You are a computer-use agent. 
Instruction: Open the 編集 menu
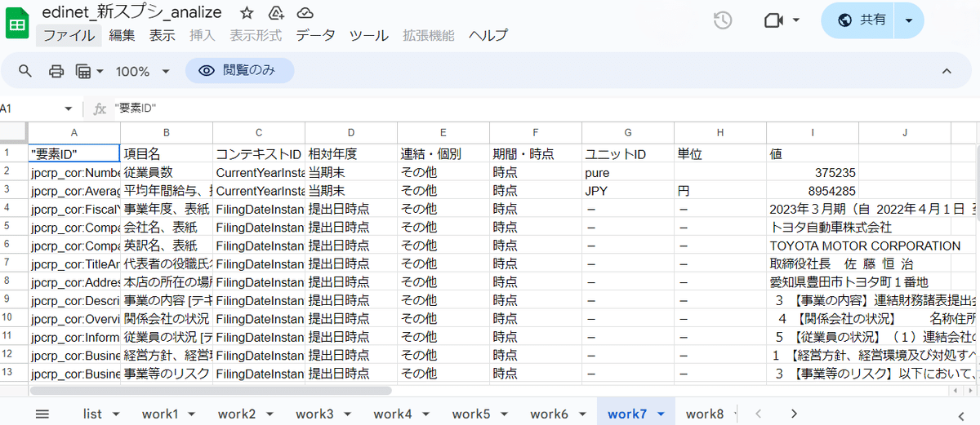coord(122,35)
